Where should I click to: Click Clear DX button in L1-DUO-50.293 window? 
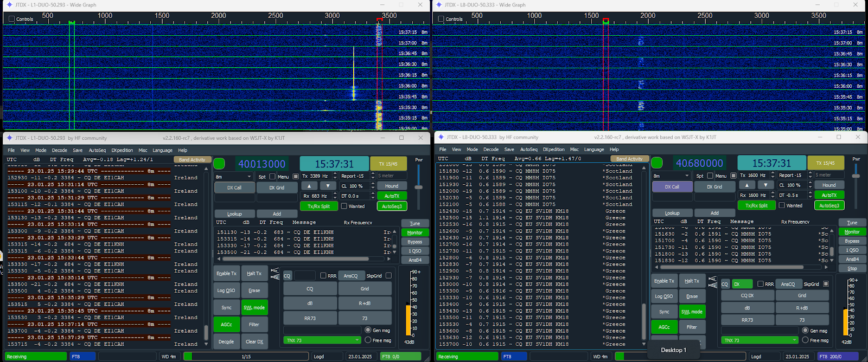(x=254, y=341)
